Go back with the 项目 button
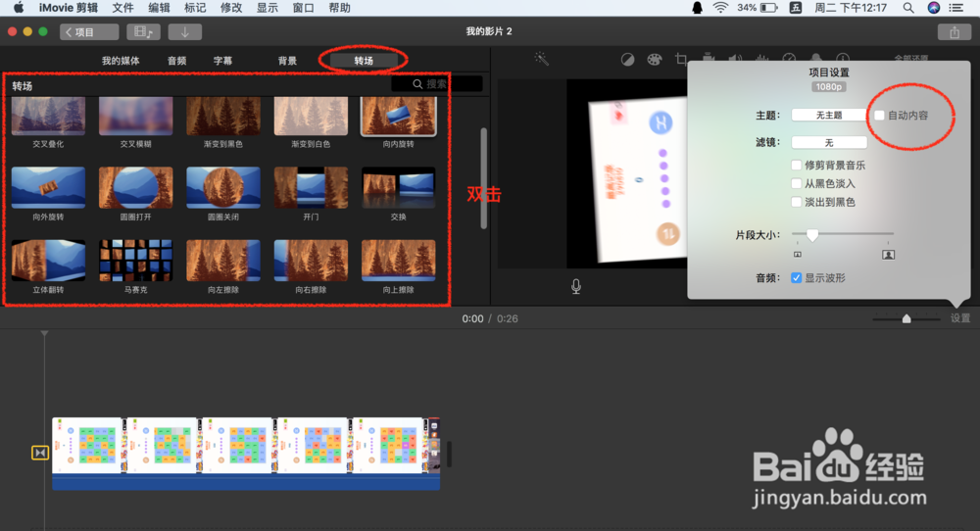This screenshot has width=980, height=531. coord(89,32)
